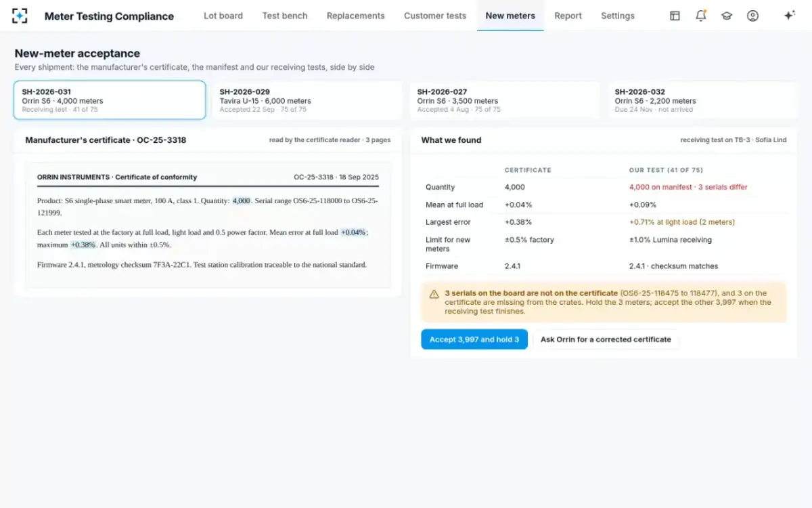812x508 pixels.
Task: Click '±0.5% factory' certificate value
Action: click(x=529, y=240)
